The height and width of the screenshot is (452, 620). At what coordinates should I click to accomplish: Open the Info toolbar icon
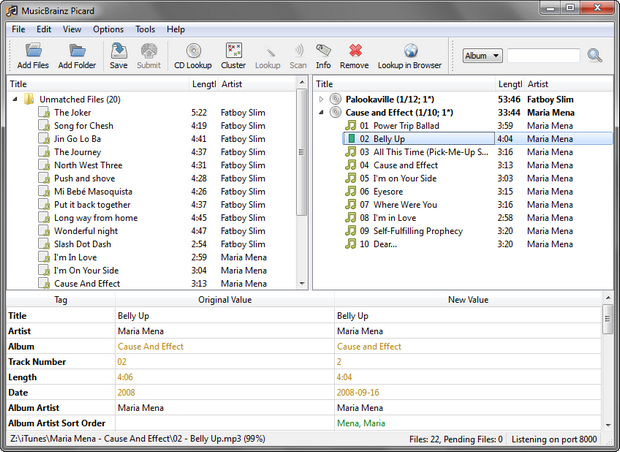click(323, 51)
